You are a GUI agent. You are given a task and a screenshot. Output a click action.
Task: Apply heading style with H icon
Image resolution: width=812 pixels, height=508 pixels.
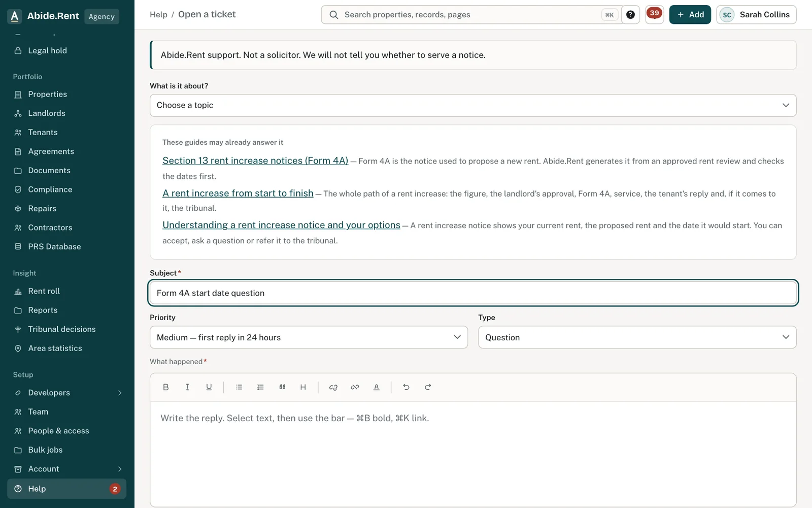pyautogui.click(x=303, y=387)
